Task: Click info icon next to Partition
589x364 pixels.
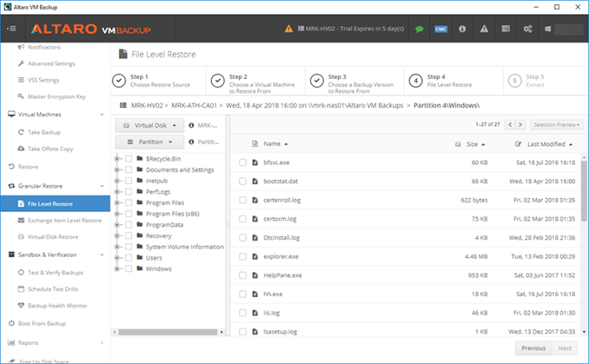Action: 191,142
